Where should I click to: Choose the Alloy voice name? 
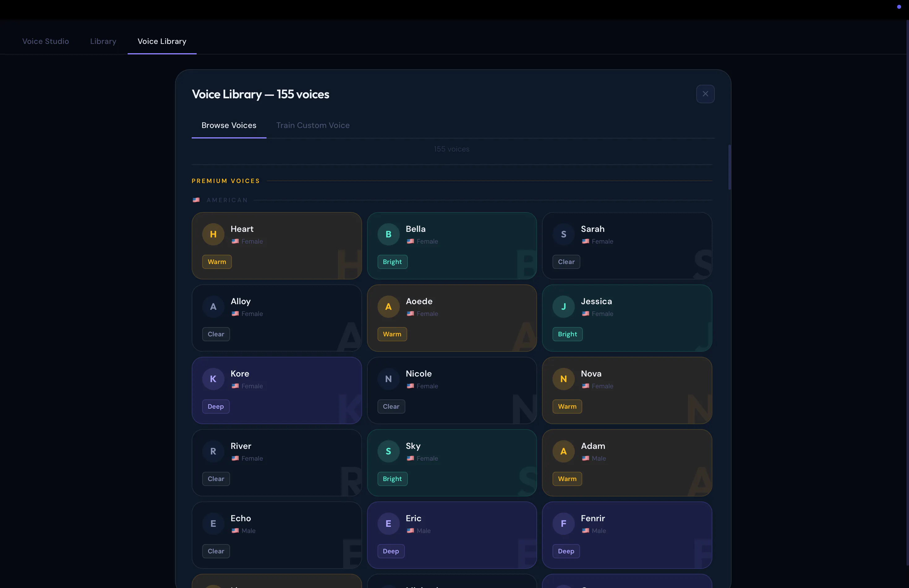[241, 302]
